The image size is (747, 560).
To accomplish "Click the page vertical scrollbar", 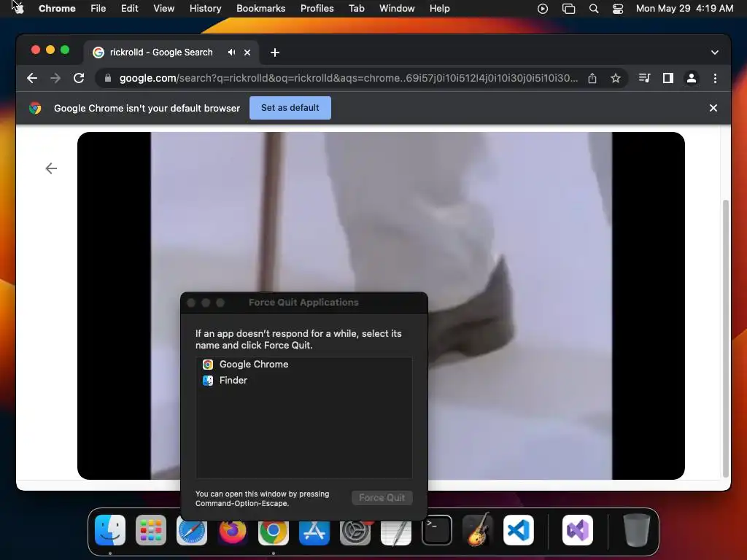I will tap(726, 338).
